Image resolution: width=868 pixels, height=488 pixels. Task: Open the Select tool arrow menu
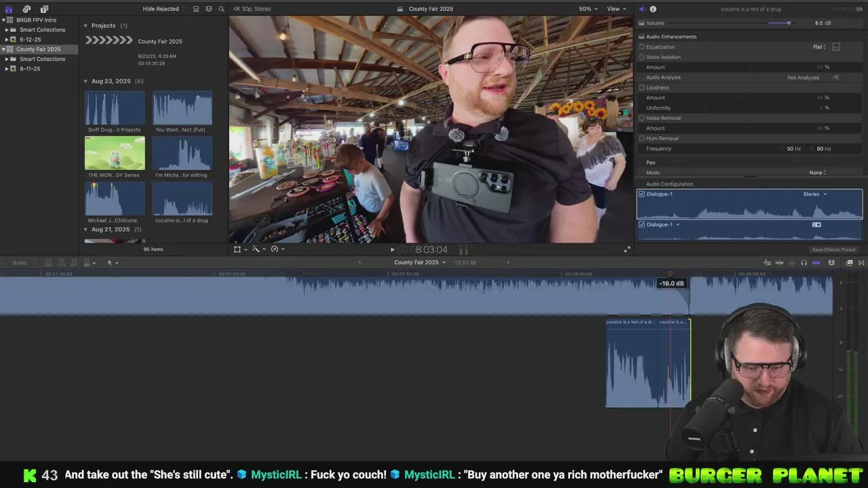[112, 262]
